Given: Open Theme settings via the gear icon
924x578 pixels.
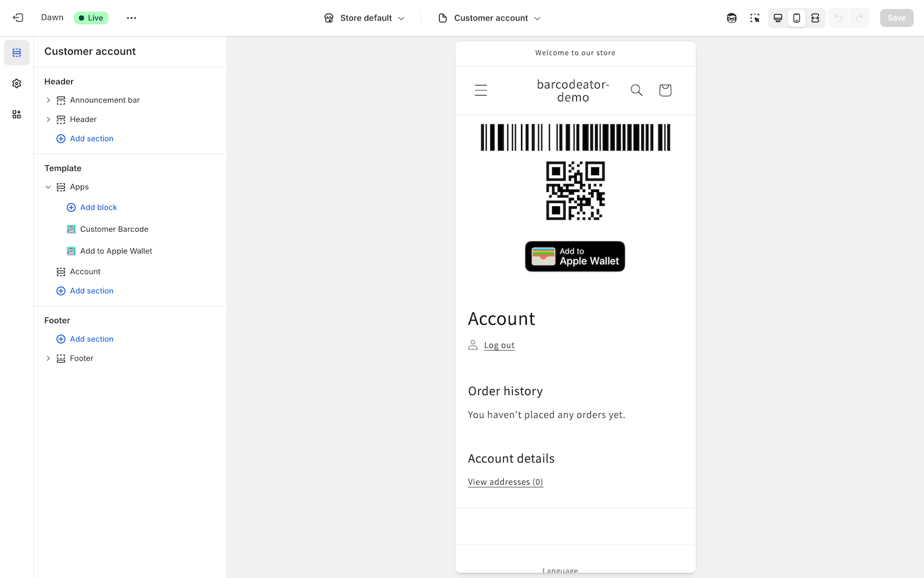Looking at the screenshot, I should (16, 83).
